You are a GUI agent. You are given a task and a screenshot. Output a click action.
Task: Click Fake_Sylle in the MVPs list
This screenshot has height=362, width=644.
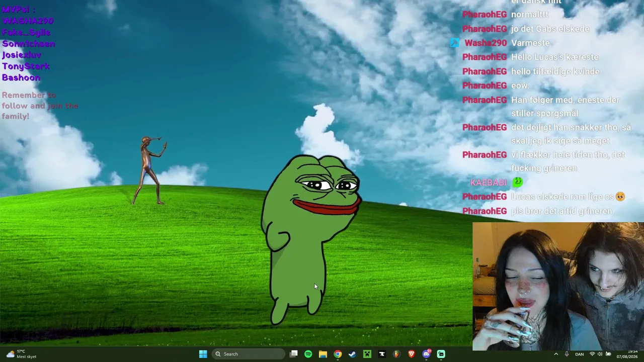tap(26, 33)
